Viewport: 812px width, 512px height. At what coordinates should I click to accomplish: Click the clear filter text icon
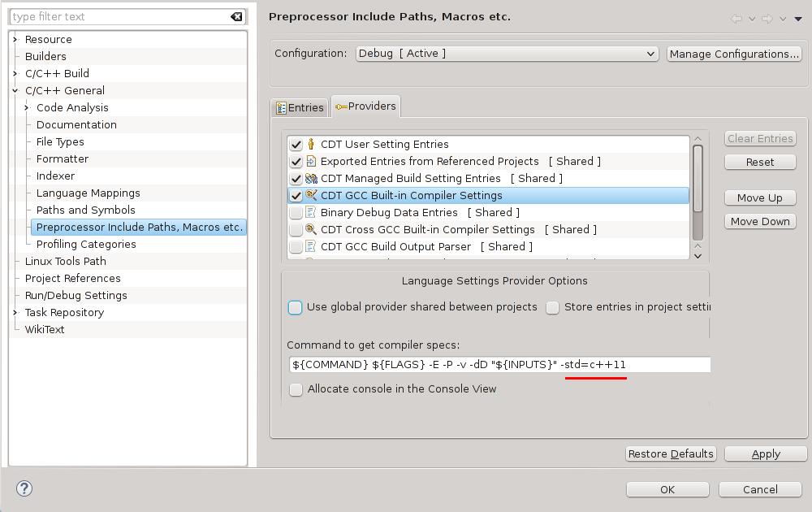click(236, 16)
